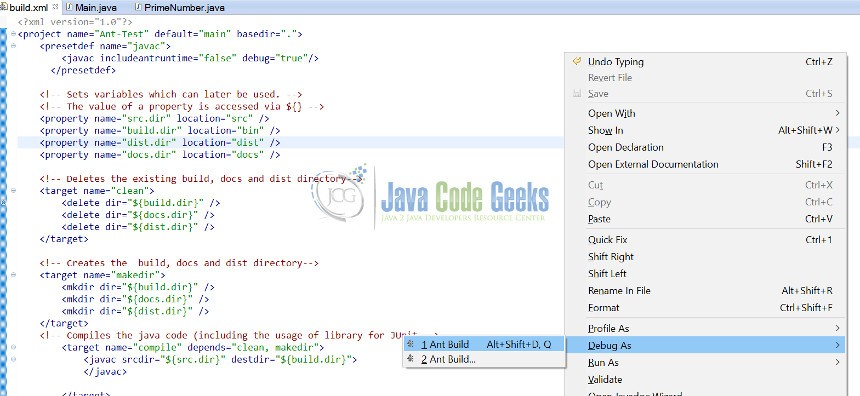Click the PrimeNumber.java tab file icon
860x396 pixels.
[x=138, y=8]
